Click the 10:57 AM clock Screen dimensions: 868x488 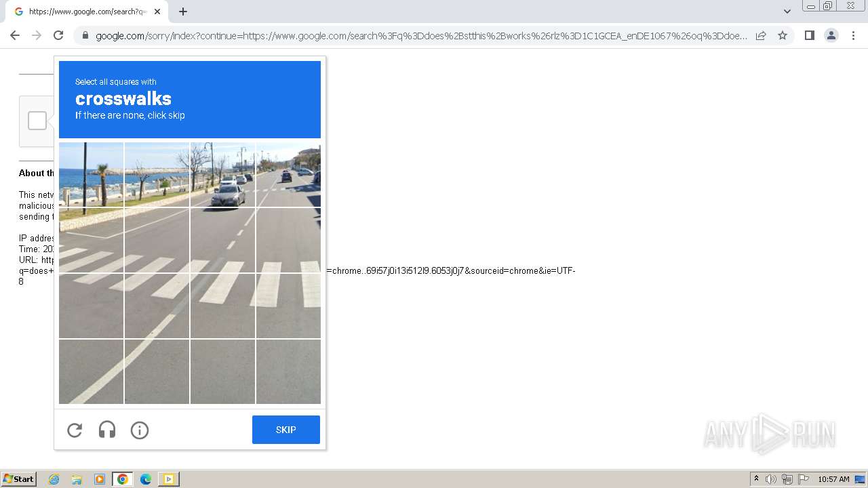pos(833,479)
